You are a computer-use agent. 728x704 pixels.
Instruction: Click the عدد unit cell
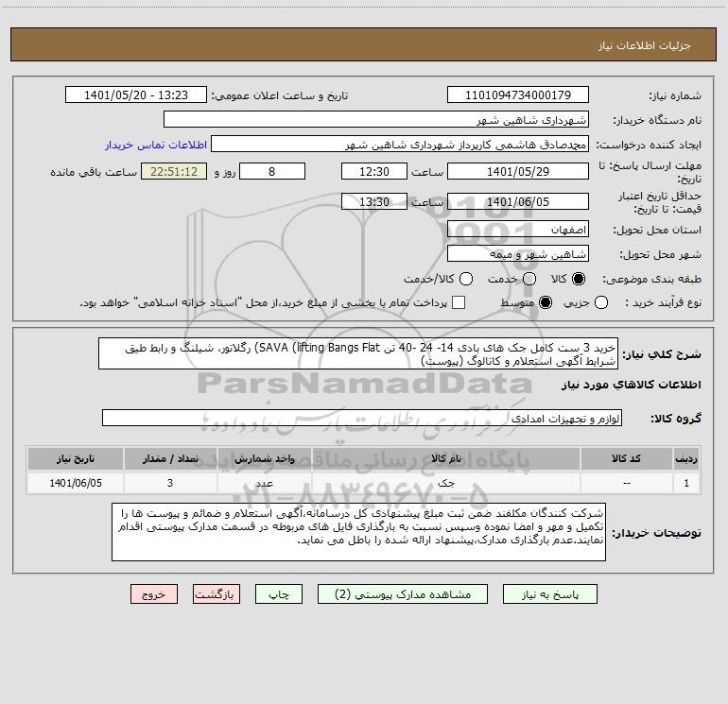click(264, 483)
